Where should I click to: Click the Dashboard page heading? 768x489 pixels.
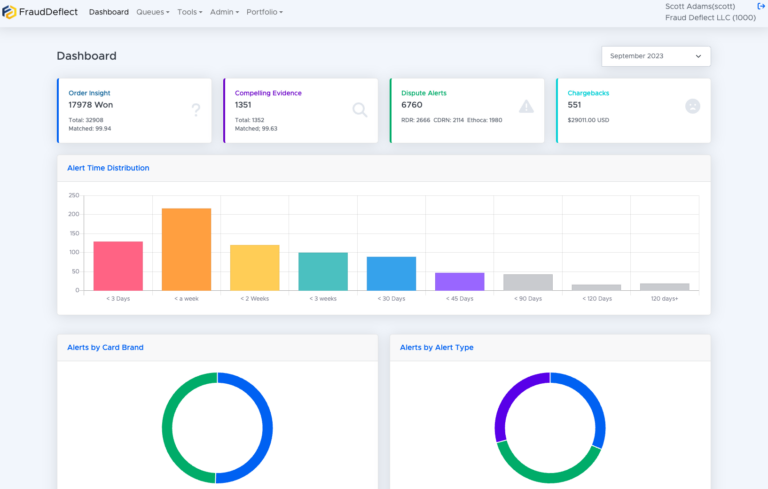[x=87, y=56]
